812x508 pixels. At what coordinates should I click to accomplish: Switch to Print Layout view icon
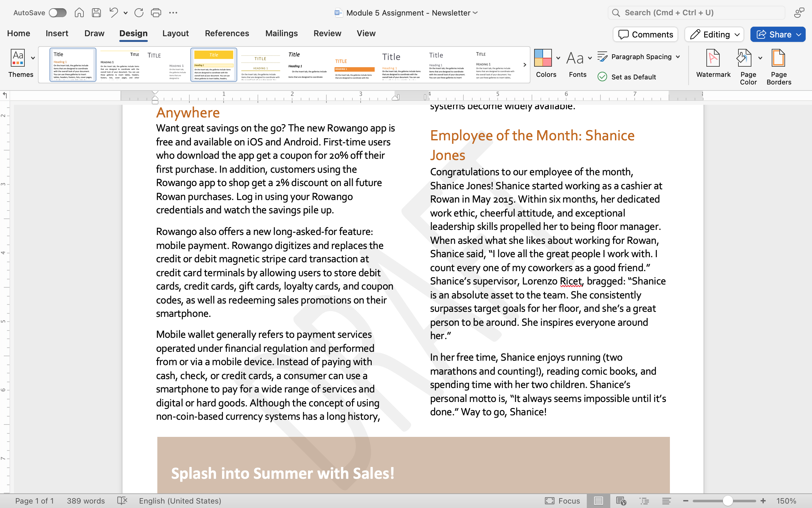tap(598, 501)
